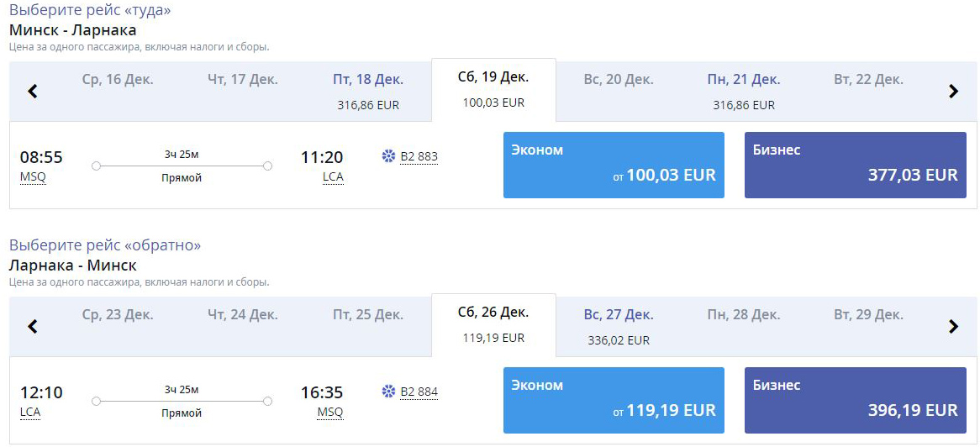Image resolution: width=980 pixels, height=447 pixels.
Task: Open flight details link B2 884
Action: pyautogui.click(x=419, y=392)
